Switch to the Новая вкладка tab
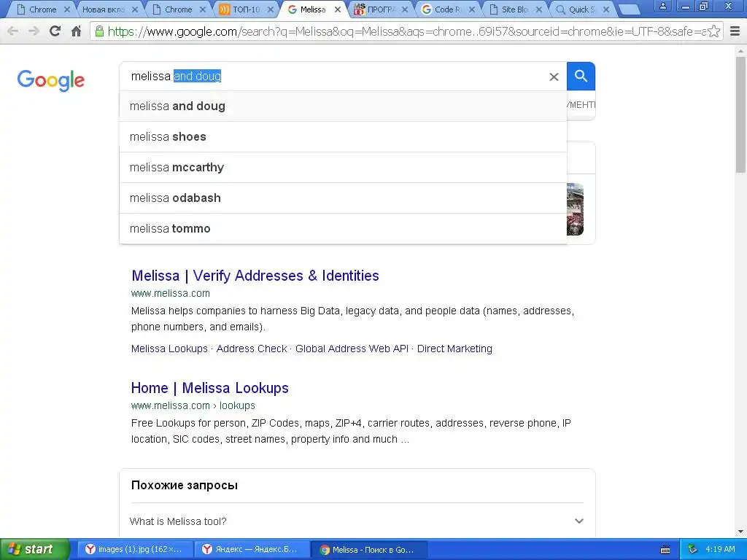Screen dimensions: 747x560 104,9
